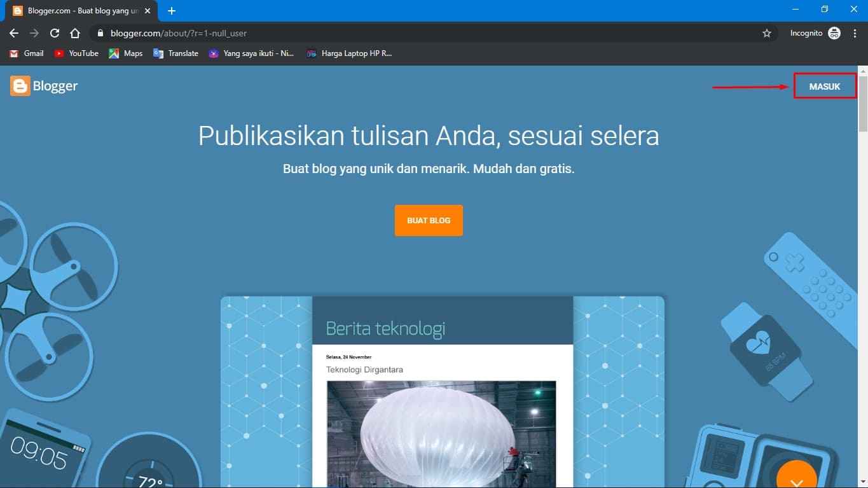Open the Translate bookmark
This screenshot has width=868, height=488.
176,53
